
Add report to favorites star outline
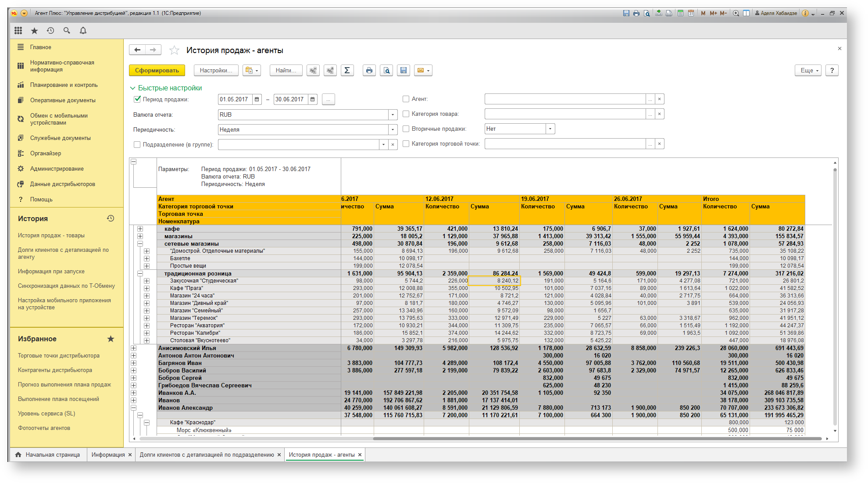[174, 50]
